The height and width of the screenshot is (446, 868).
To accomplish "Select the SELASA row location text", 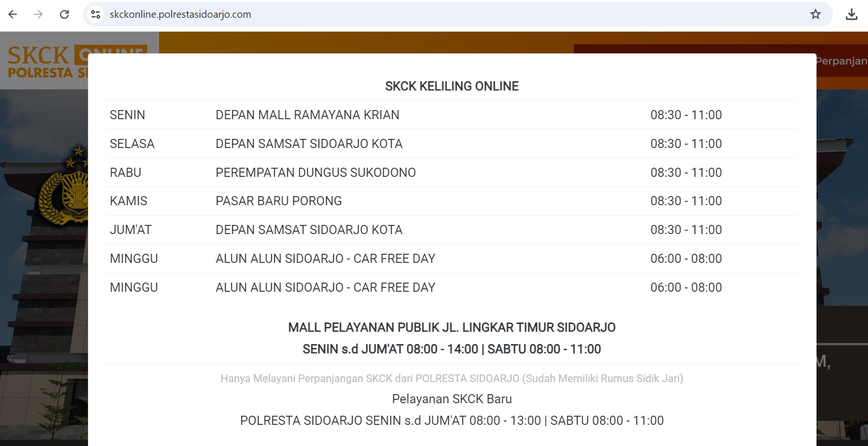I will 309,144.
